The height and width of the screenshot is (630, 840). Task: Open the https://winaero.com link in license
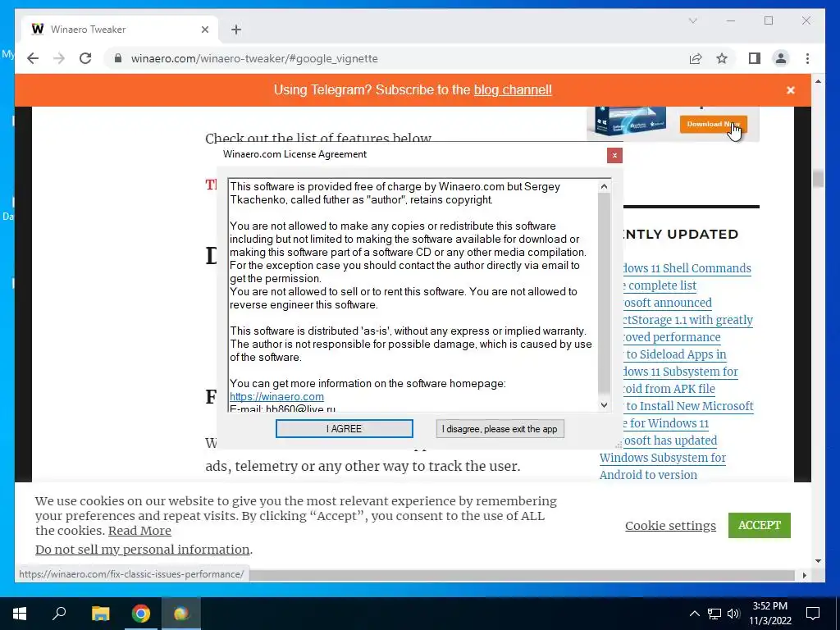click(276, 397)
